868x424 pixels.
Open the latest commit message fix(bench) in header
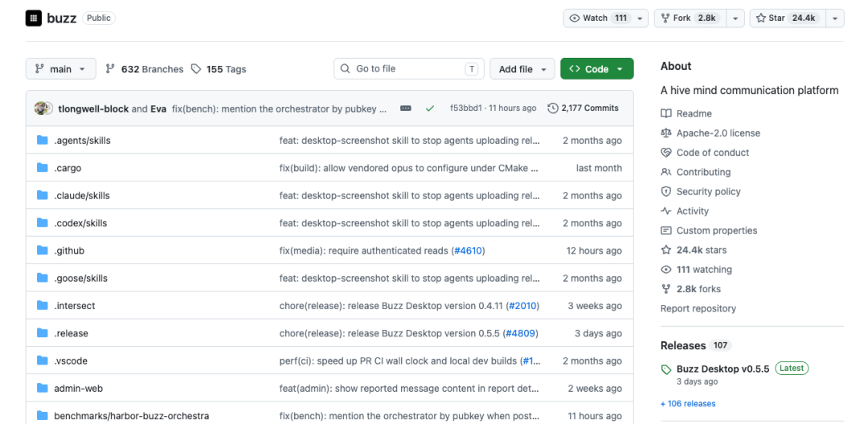[279, 108]
